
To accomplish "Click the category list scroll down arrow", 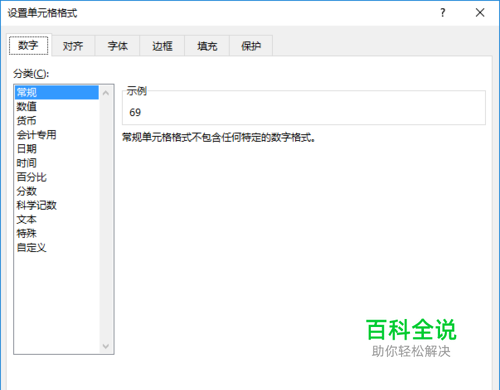I will [x=106, y=346].
